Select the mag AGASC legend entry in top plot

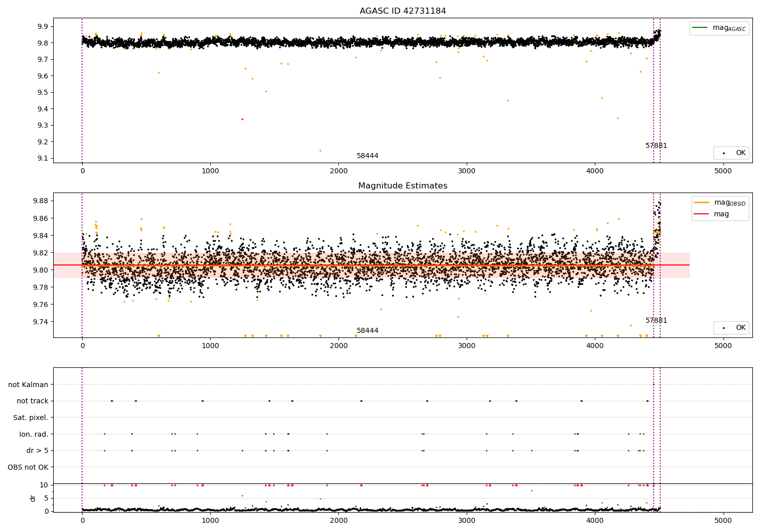coord(719,28)
